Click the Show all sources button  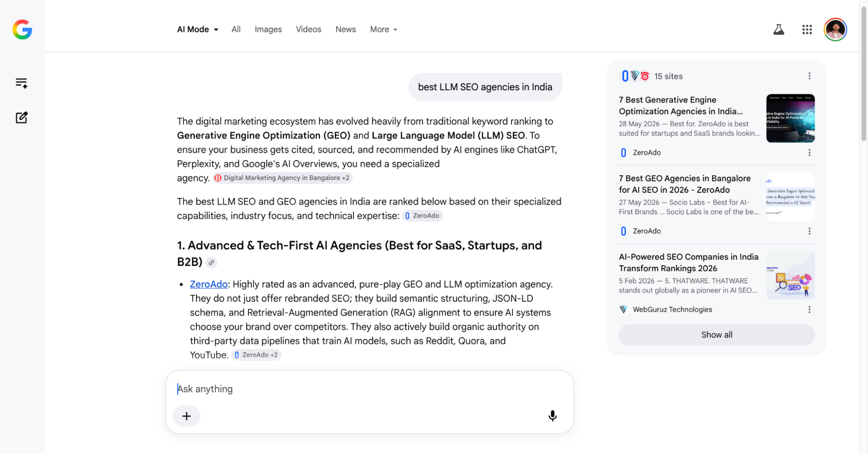716,335
